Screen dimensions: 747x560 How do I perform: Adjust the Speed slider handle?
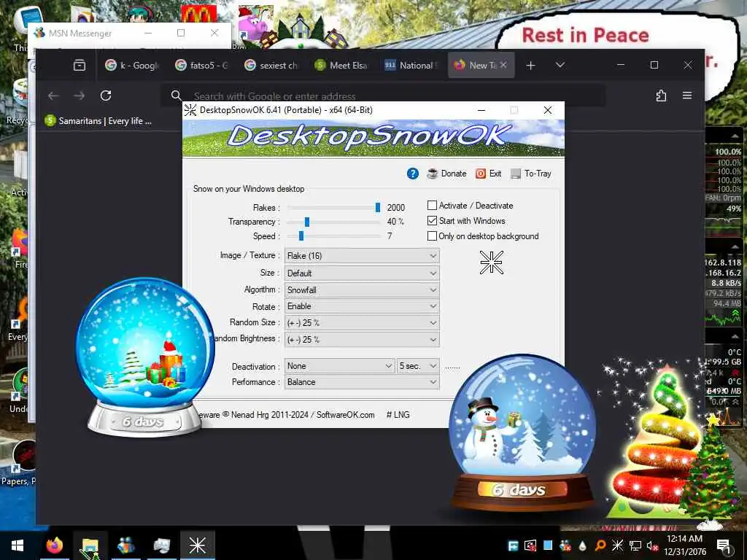coord(301,236)
